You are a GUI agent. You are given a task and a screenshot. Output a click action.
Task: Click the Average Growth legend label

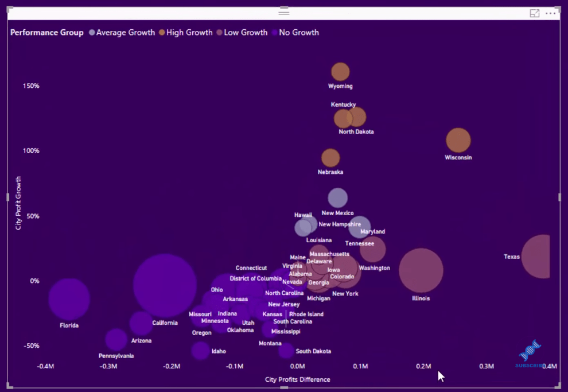[125, 32]
